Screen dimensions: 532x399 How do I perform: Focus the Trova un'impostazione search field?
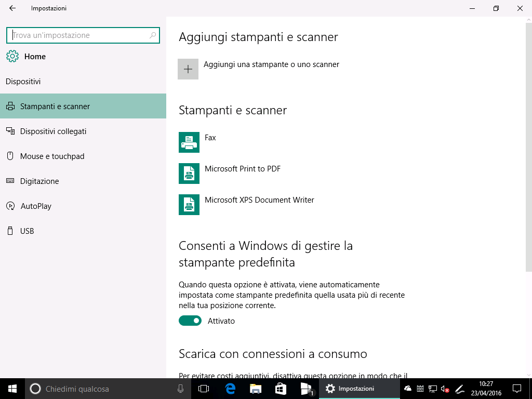pyautogui.click(x=83, y=35)
